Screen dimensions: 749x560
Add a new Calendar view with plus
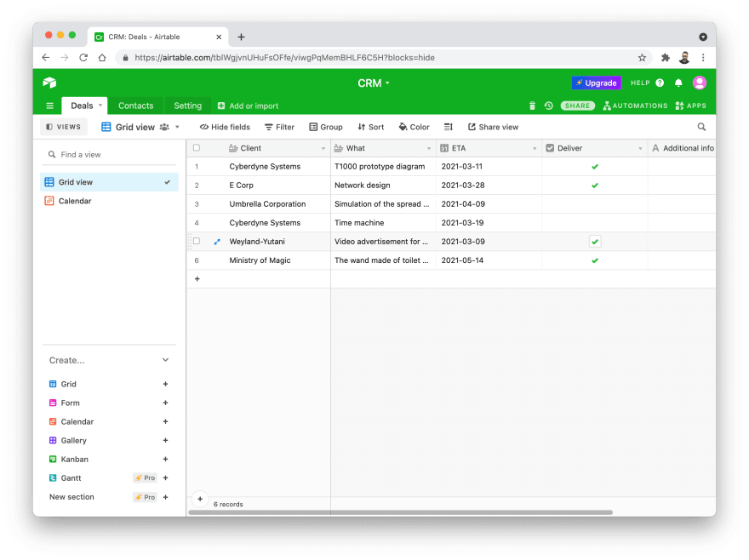coord(165,421)
